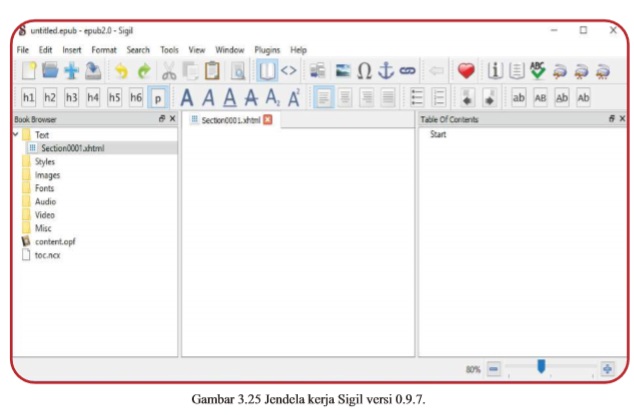Close the Section0001.xhtml tab
Screen dimensions: 634x415
click(268, 119)
